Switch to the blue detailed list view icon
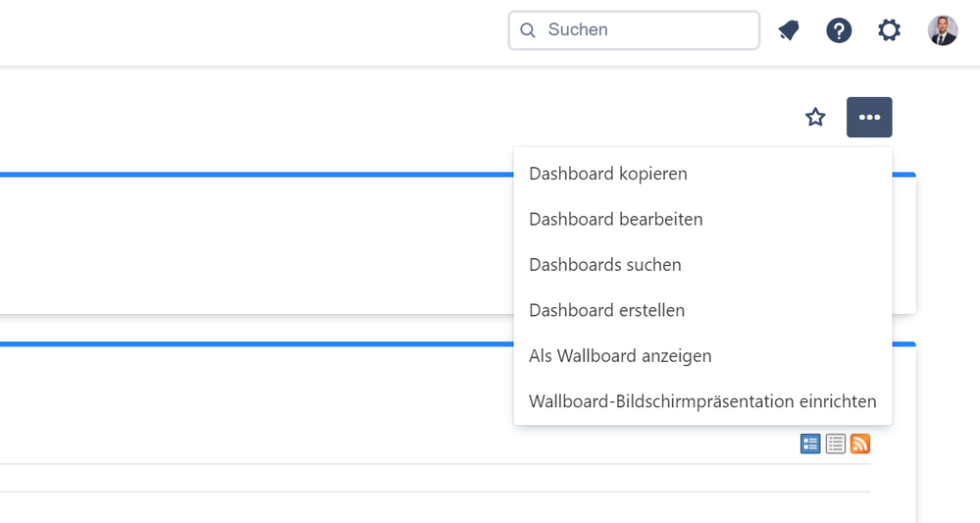The height and width of the screenshot is (523, 980). coord(810,444)
